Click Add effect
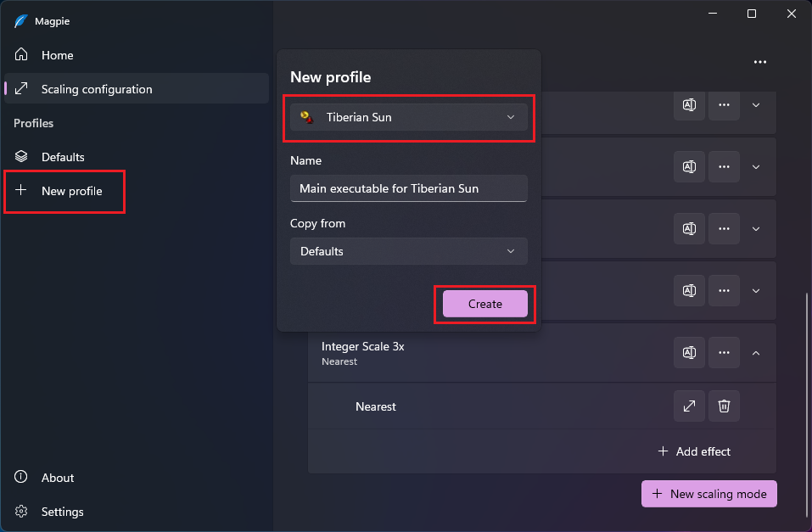This screenshot has width=812, height=532. point(694,451)
